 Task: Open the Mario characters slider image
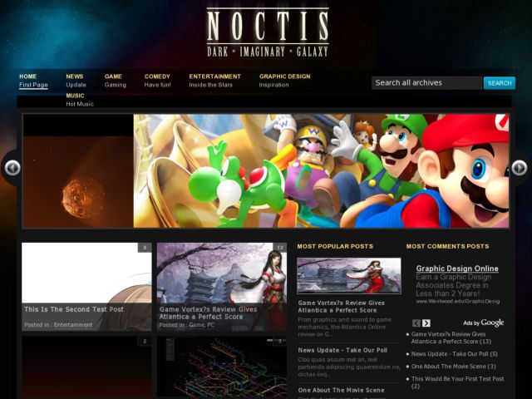[x=321, y=170]
